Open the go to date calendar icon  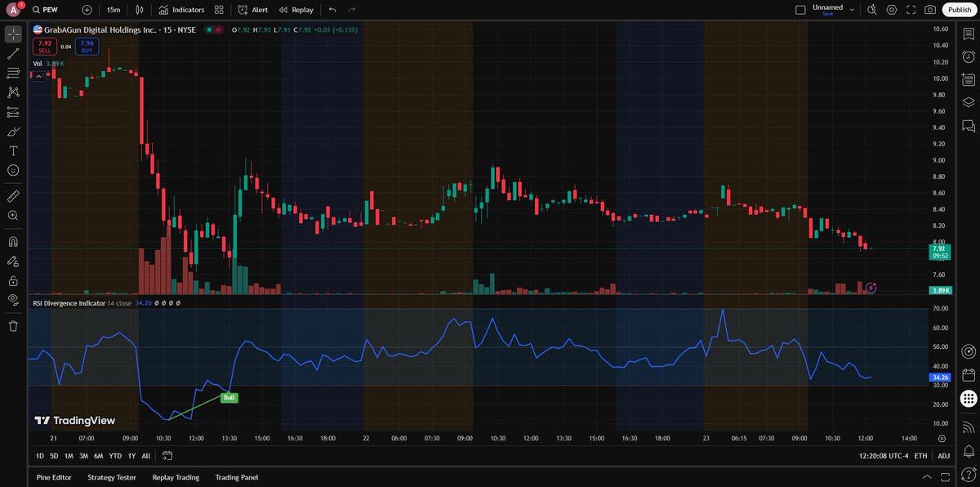(x=167, y=456)
